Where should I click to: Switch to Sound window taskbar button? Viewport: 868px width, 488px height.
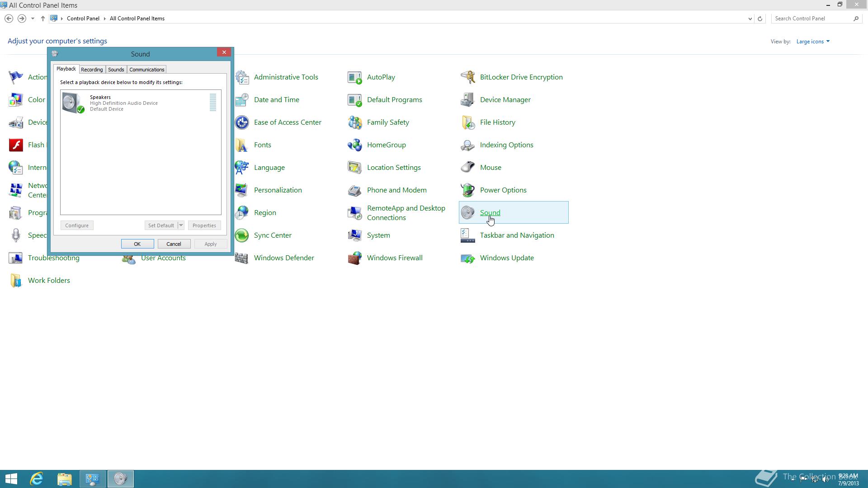pos(120,479)
